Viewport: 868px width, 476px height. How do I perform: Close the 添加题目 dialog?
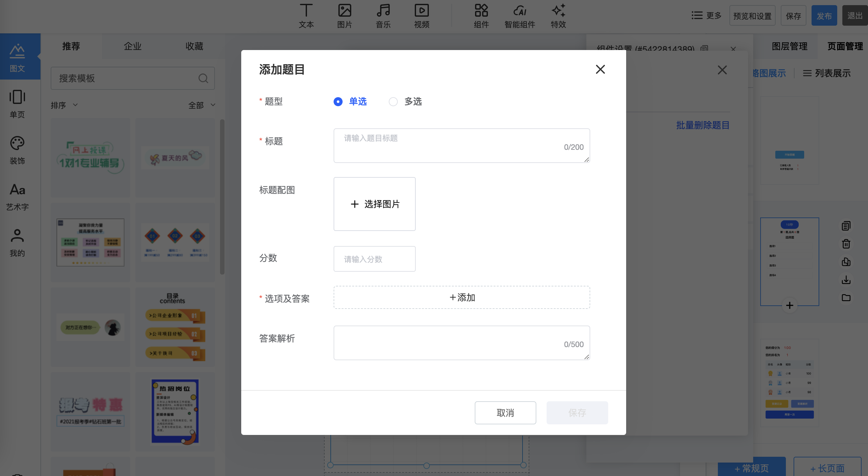pyautogui.click(x=600, y=69)
